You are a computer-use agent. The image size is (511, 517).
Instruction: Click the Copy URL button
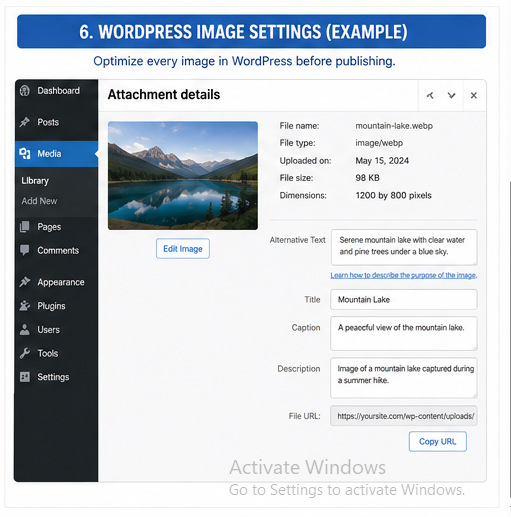[x=437, y=442]
